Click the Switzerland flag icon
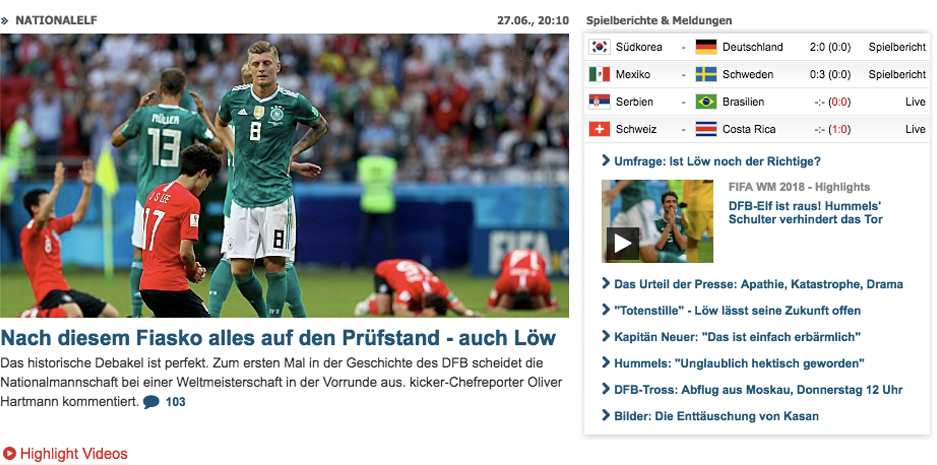Screen dimensions: 937x465 (599, 129)
